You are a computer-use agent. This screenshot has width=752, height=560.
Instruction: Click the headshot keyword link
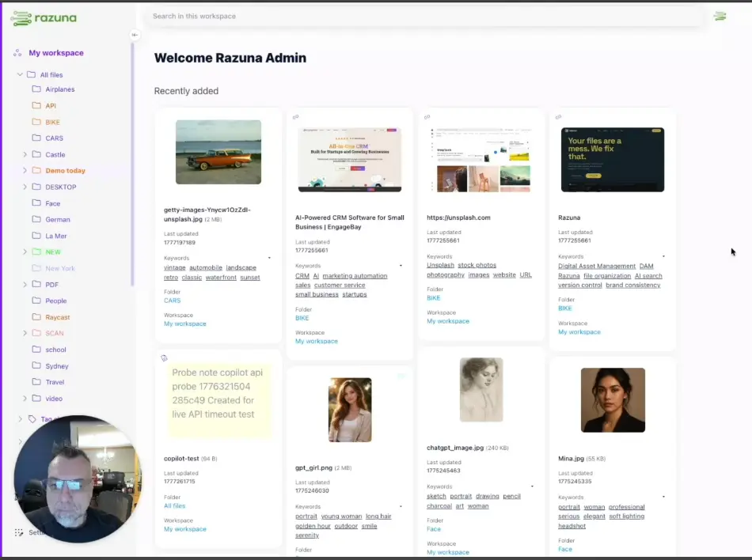point(572,526)
